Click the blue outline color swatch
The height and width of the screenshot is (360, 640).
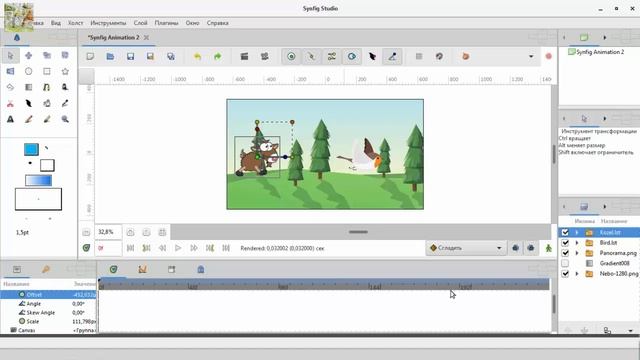pyautogui.click(x=31, y=149)
